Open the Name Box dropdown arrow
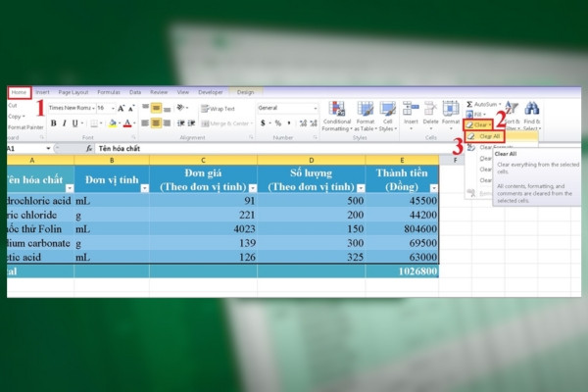 [x=48, y=149]
